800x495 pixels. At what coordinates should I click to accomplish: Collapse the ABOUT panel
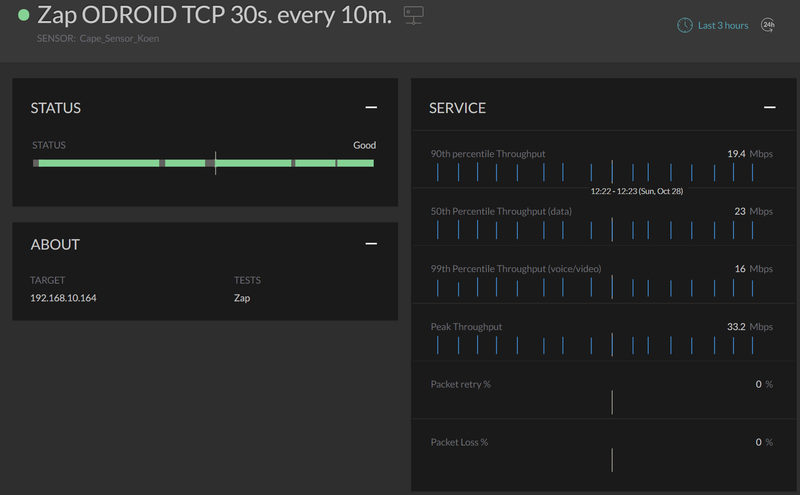371,244
